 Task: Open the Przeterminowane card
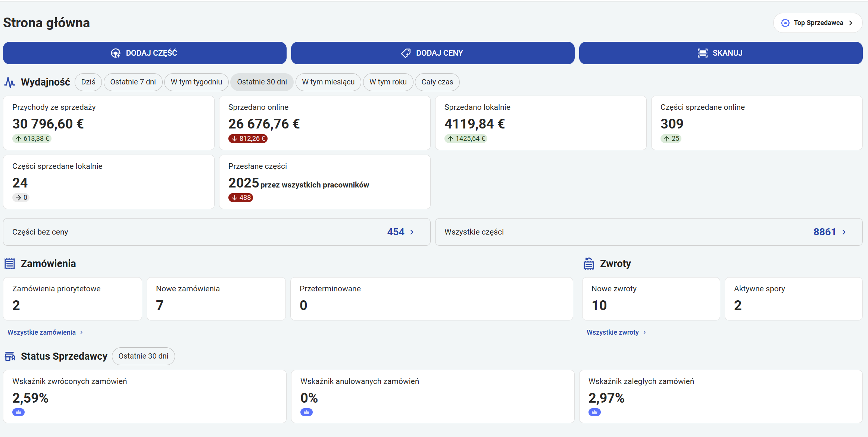[x=432, y=299]
